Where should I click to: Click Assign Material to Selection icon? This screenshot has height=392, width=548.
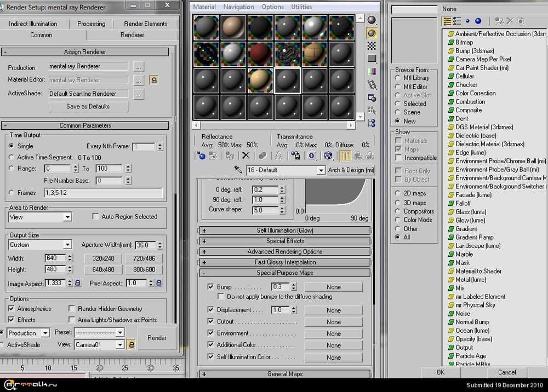click(x=230, y=155)
